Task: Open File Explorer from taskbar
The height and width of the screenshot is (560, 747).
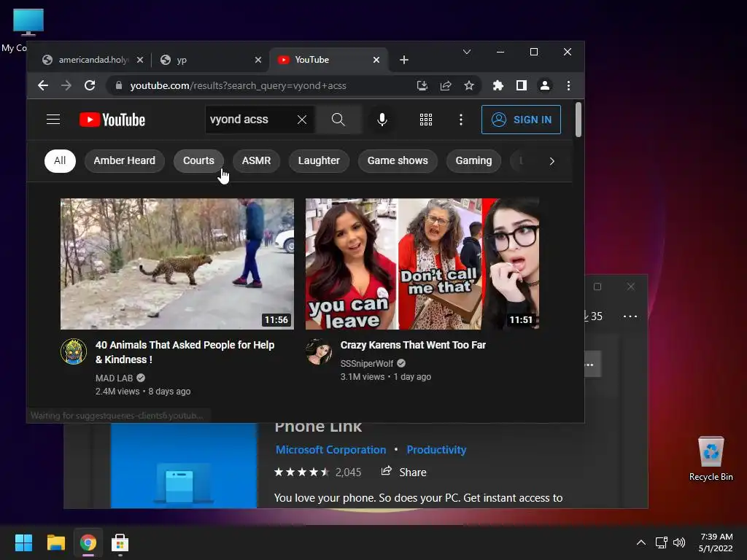Action: click(x=55, y=542)
